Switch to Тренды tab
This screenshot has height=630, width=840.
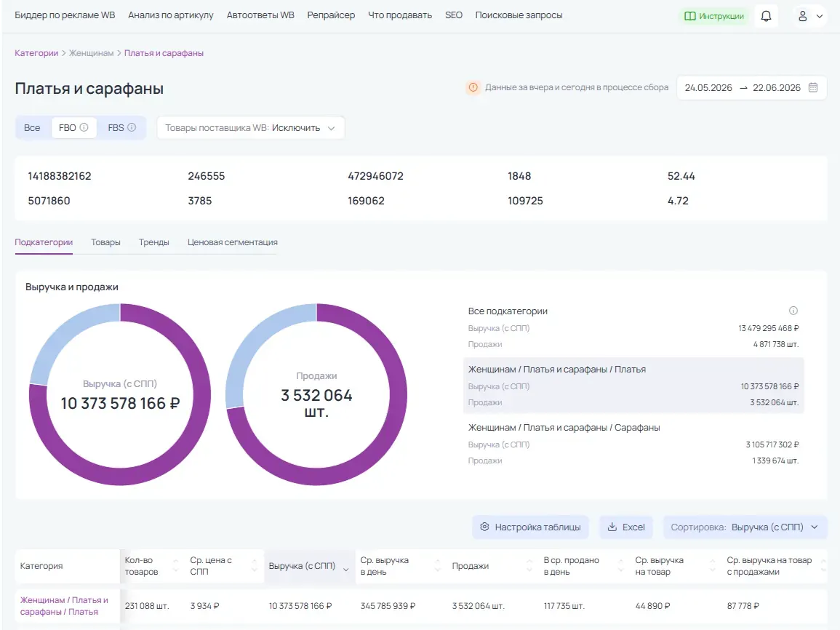[153, 242]
